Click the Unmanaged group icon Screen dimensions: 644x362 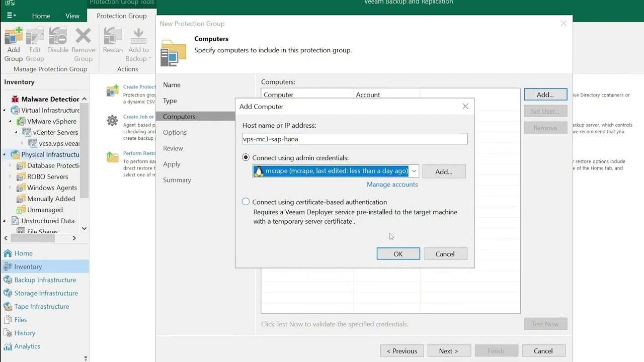coord(21,210)
